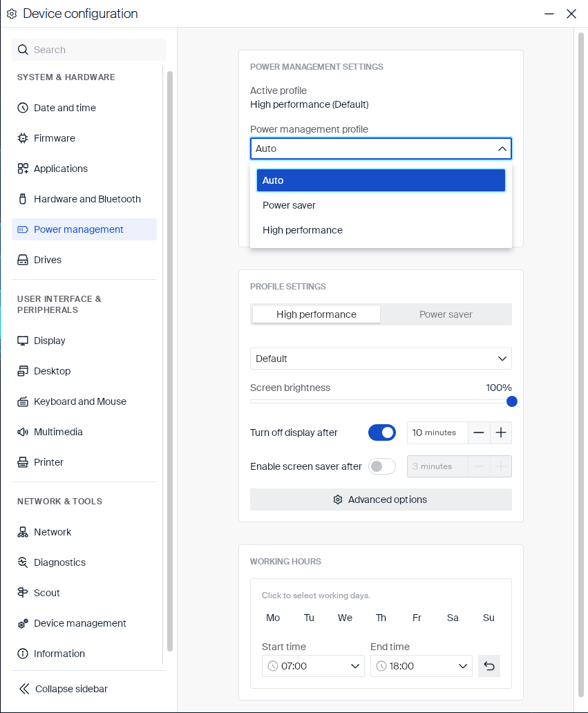Open the Start time 07:00 dropdown
Viewport: 588px width, 713px height.
[313, 666]
